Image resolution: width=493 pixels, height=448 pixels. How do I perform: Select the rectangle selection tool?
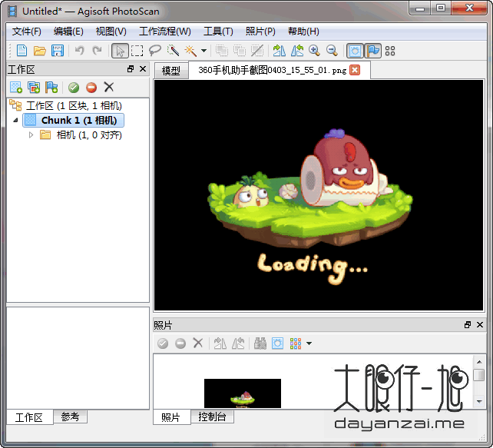(137, 51)
